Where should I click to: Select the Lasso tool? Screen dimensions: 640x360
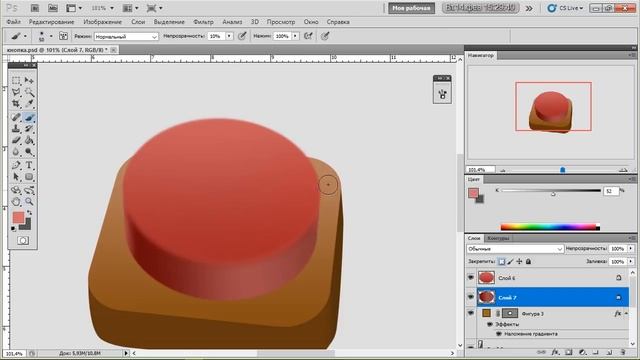[16, 92]
